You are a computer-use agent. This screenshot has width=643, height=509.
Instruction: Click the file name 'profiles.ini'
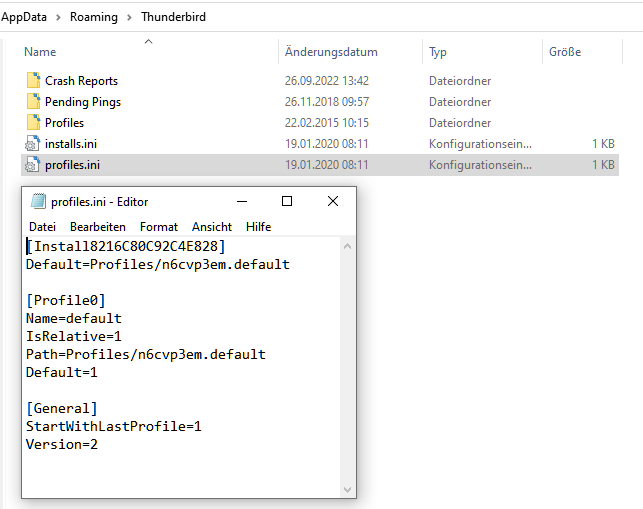coord(72,165)
